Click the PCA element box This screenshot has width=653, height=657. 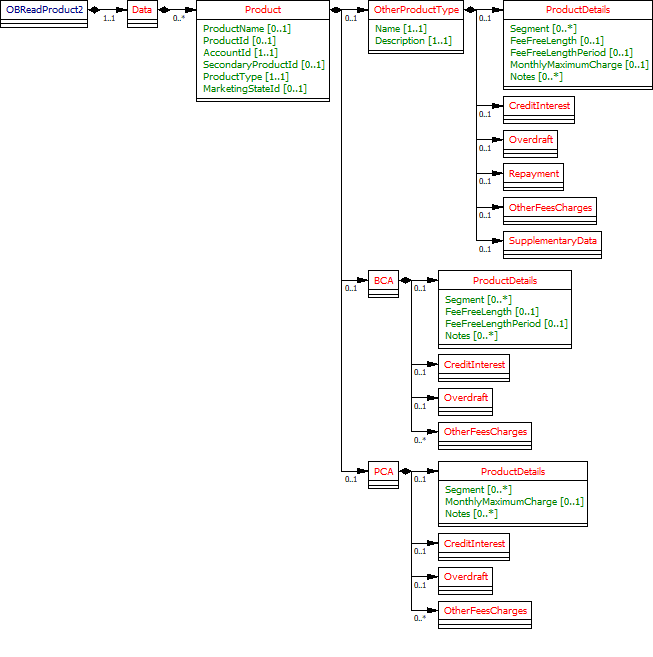(x=383, y=471)
